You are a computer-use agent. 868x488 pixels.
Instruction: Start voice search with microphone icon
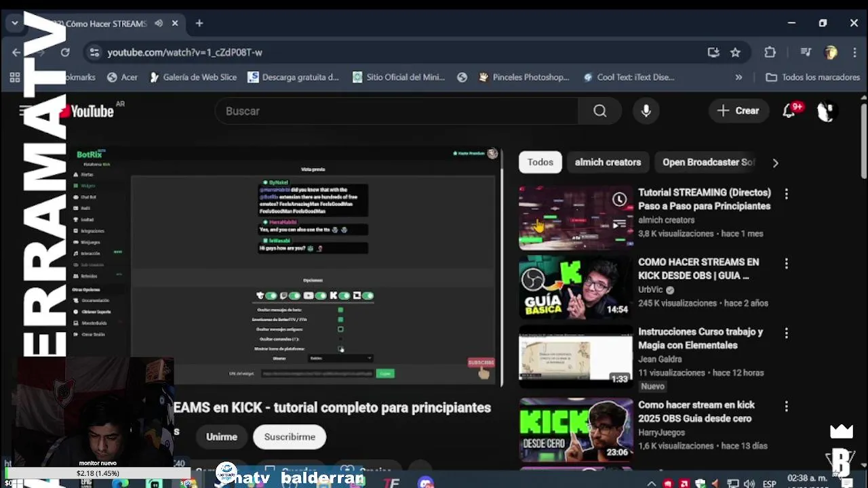[646, 111]
